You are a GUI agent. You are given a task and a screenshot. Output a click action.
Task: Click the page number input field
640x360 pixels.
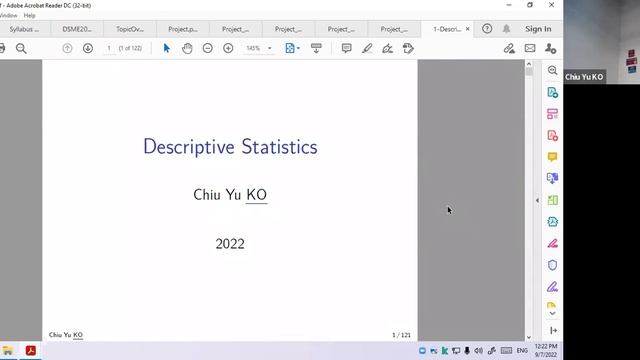pos(109,48)
